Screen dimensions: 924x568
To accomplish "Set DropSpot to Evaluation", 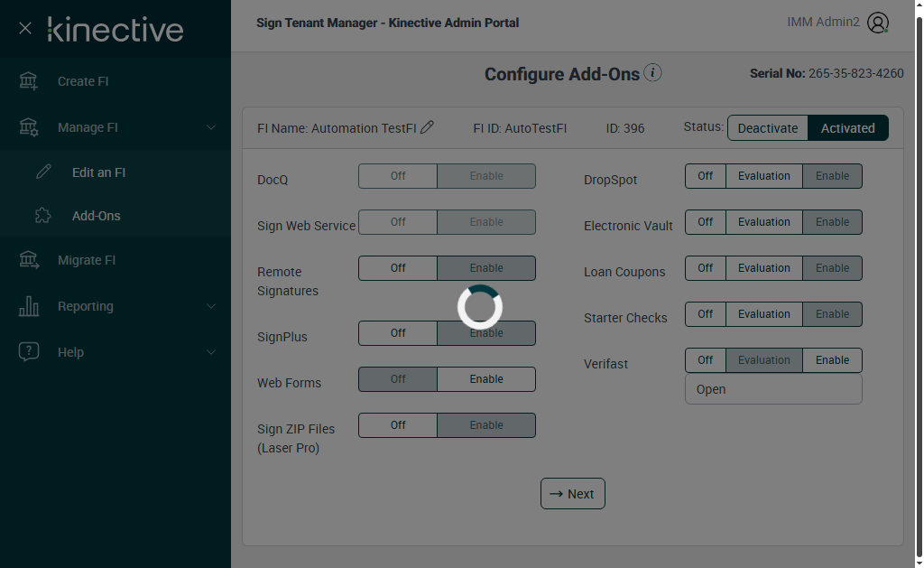I will click(763, 176).
